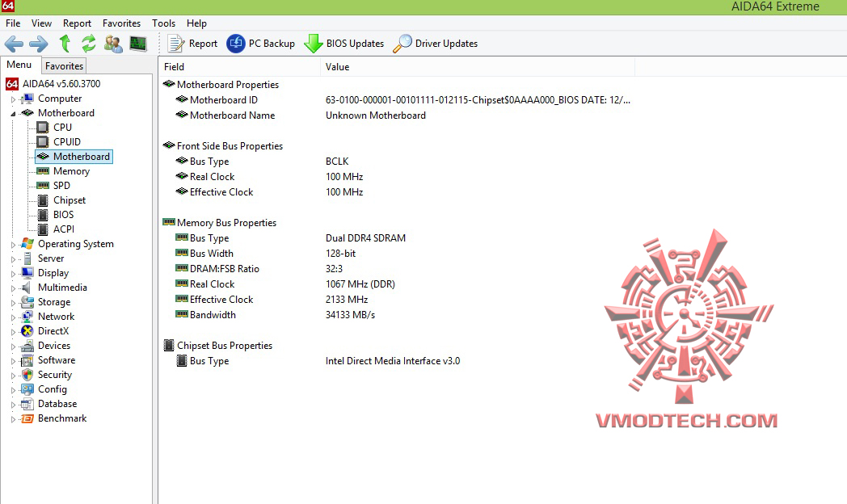Click the Computer monitor icon
Image resolution: width=847 pixels, height=504 pixels.
tap(27, 99)
